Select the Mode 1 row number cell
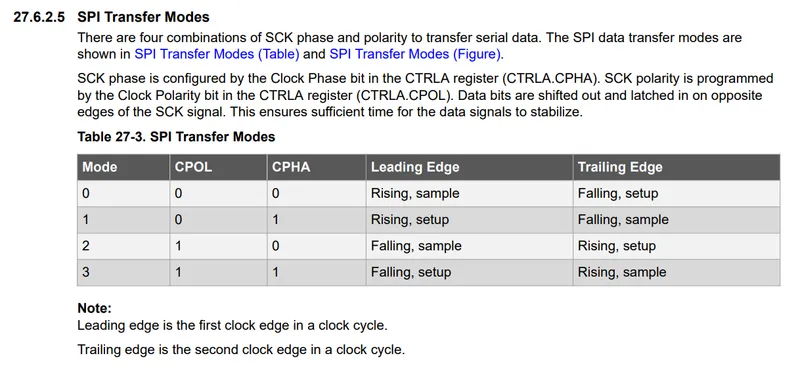The width and height of the screenshot is (800, 368). pos(123,219)
